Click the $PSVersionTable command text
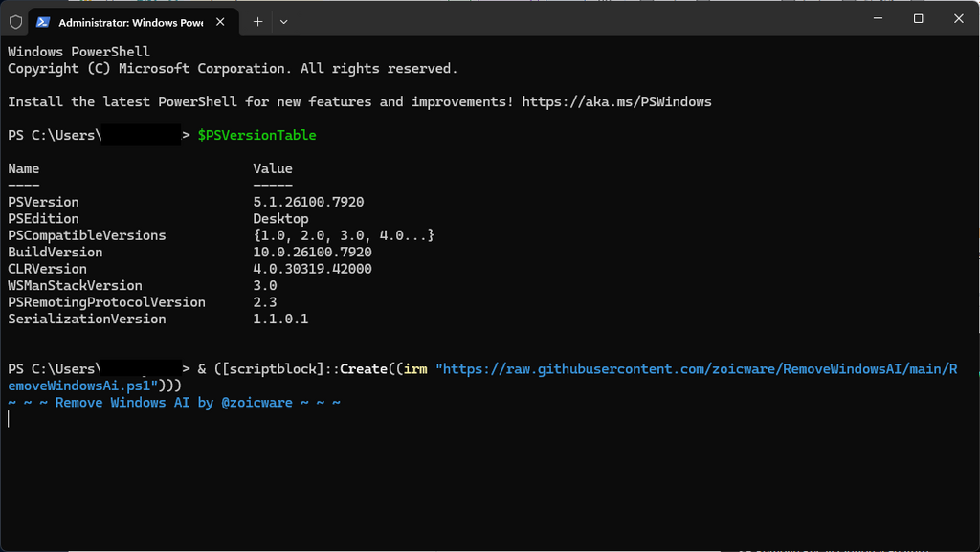980x552 pixels. tap(256, 136)
